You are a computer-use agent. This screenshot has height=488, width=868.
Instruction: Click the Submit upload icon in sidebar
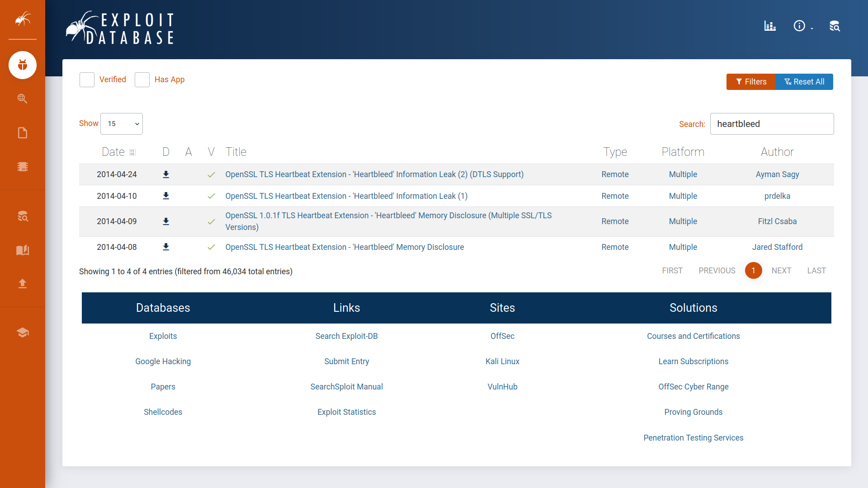[x=23, y=283]
